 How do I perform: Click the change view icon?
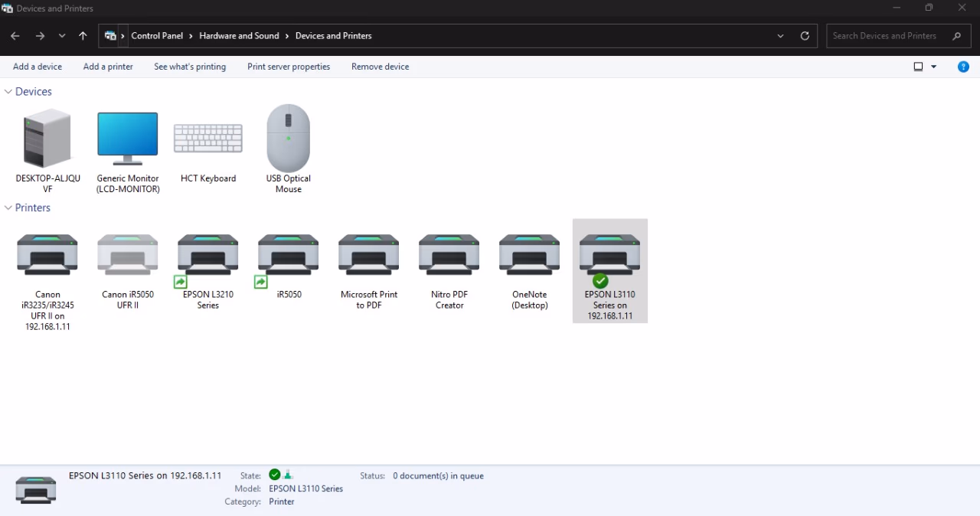click(x=919, y=67)
